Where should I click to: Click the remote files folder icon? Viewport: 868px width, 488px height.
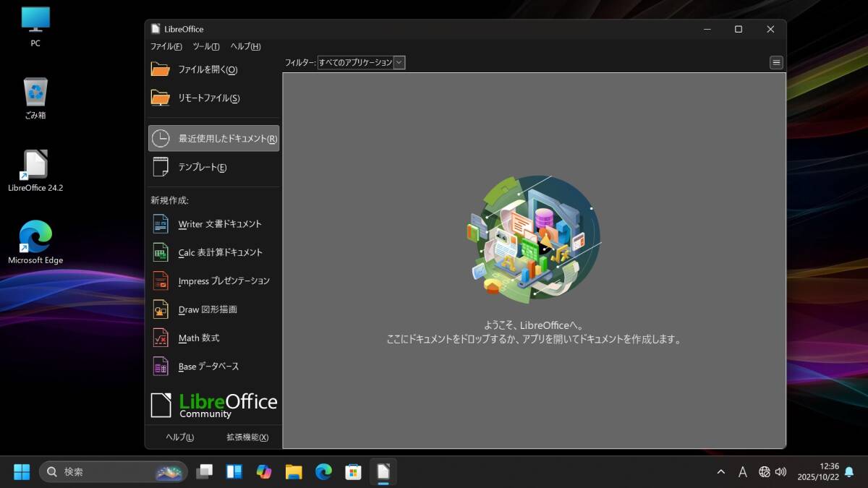[x=160, y=98]
